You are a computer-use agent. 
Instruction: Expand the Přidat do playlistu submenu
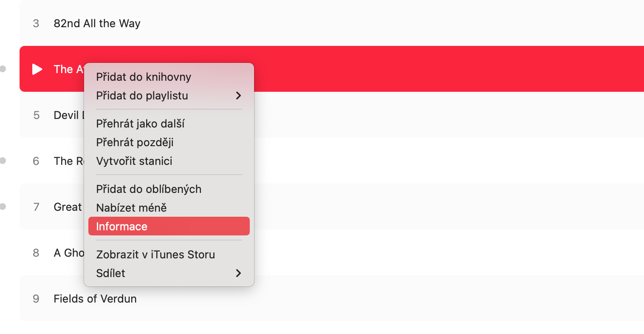pos(169,96)
